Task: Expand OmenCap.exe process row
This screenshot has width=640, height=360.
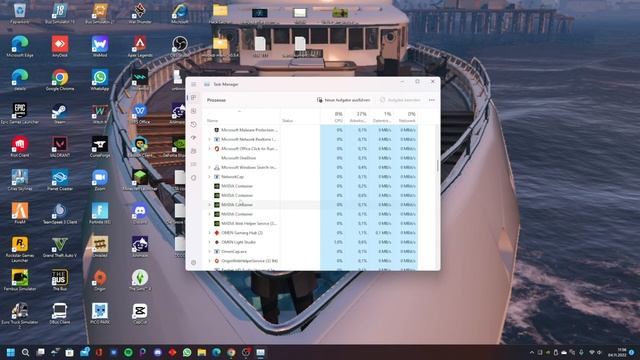Action: [x=210, y=251]
